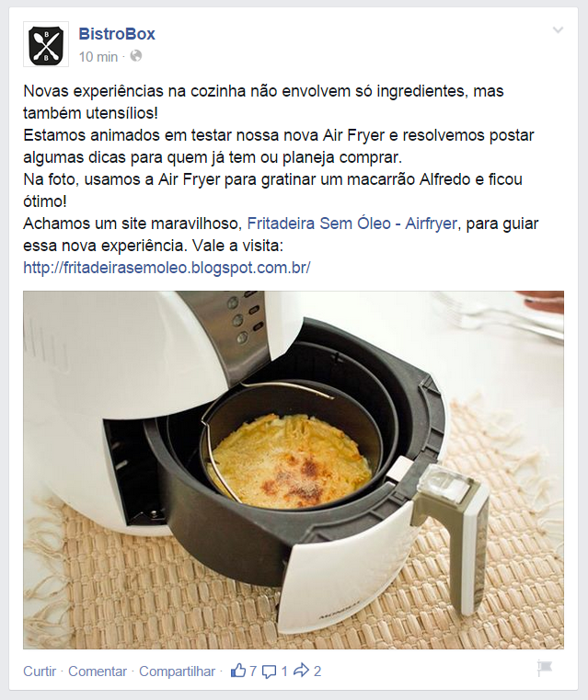Visit the fritadeirasemoleo.blogspot.com.br URL
This screenshot has width=588, height=700.
[x=167, y=268]
